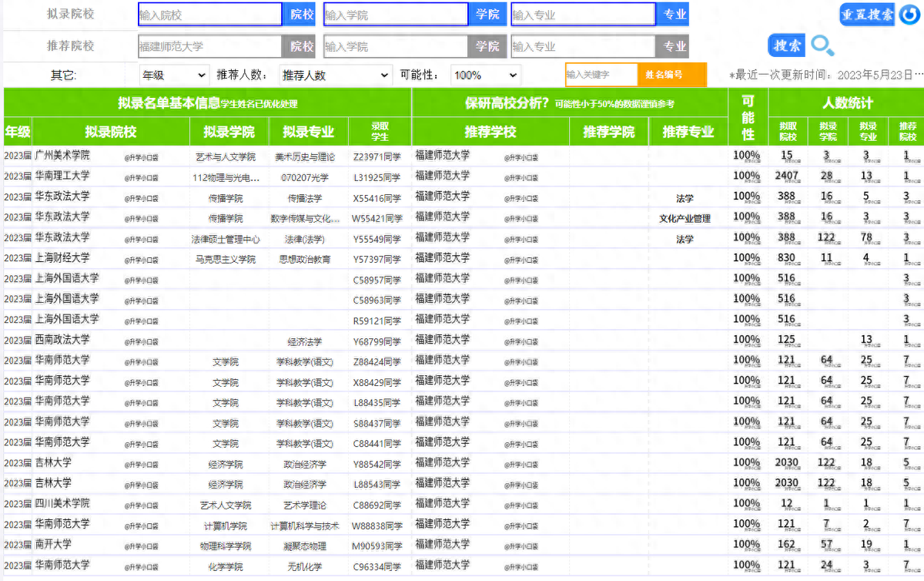Focus the 输入学院 field in 拟录院校 row

pyautogui.click(x=396, y=15)
